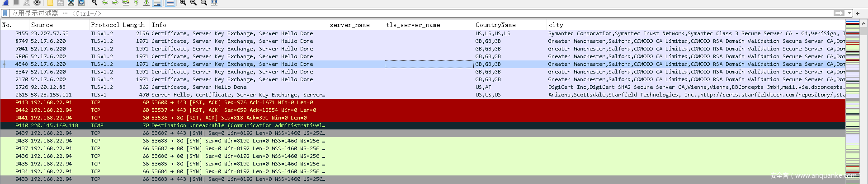The height and width of the screenshot is (184, 868).
Task: Click the start capture shark fin icon
Action: tap(6, 2)
